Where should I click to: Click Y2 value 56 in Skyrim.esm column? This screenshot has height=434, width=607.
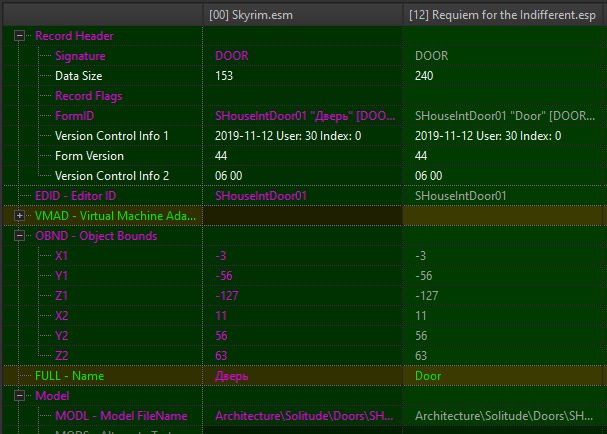(221, 336)
